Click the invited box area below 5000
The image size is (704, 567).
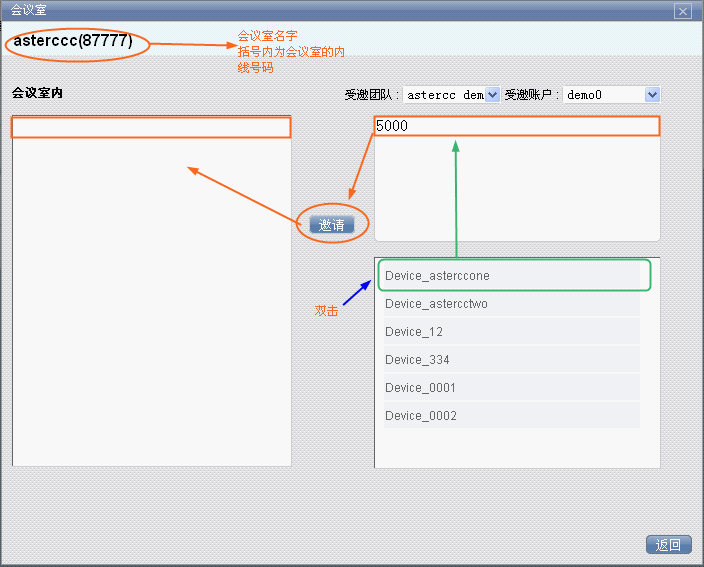pyautogui.click(x=516, y=190)
